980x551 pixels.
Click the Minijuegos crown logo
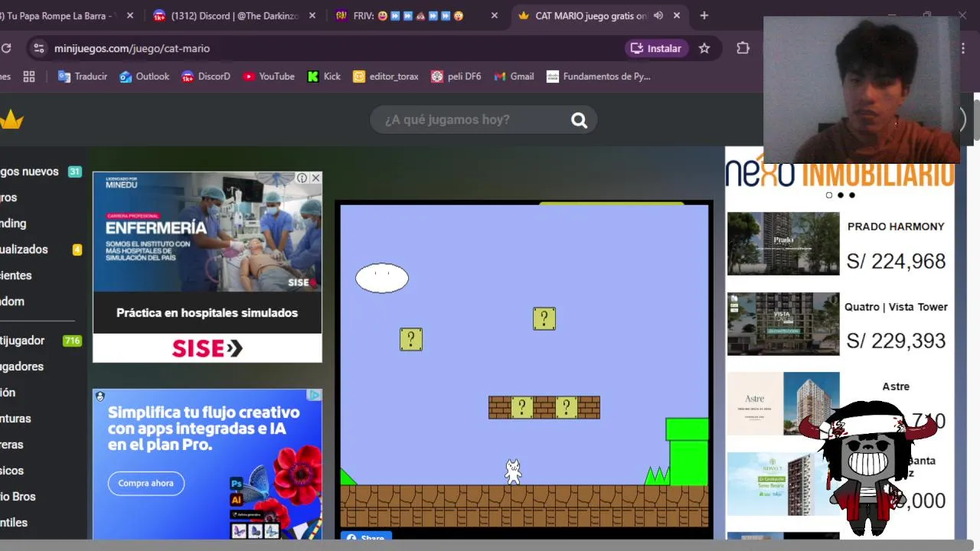coord(11,120)
